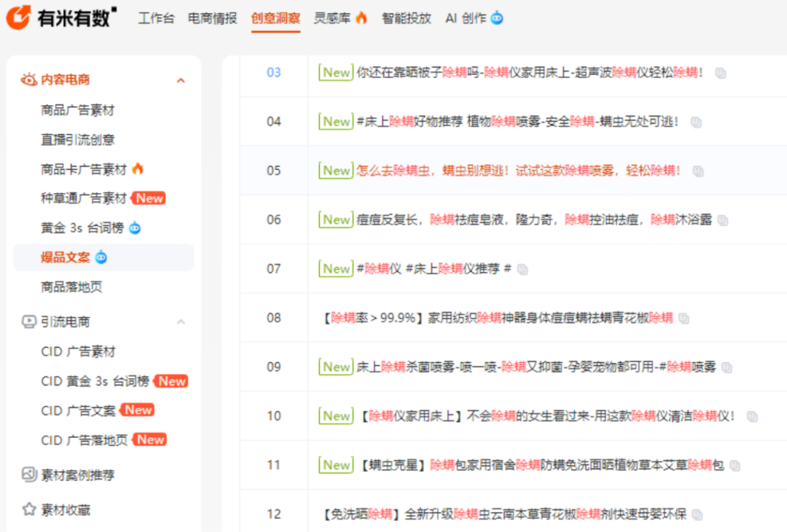Collapse the 内容电商 section chevron
The height and width of the screenshot is (532, 787).
coord(181,80)
